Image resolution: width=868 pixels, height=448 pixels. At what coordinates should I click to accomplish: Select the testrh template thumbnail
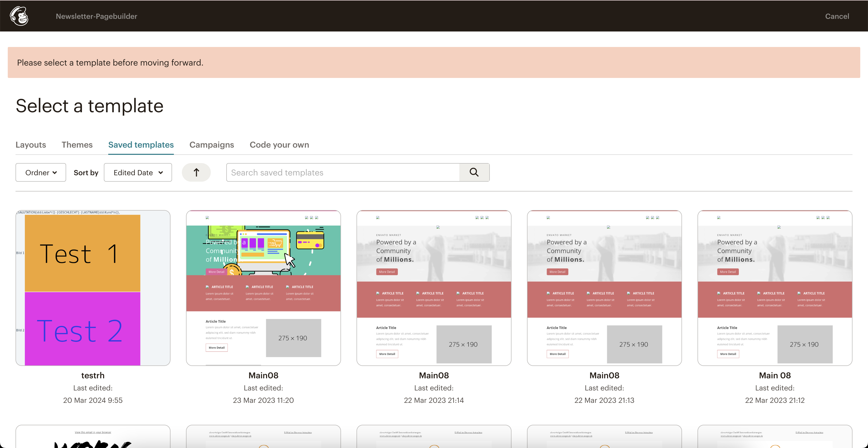pos(93,288)
